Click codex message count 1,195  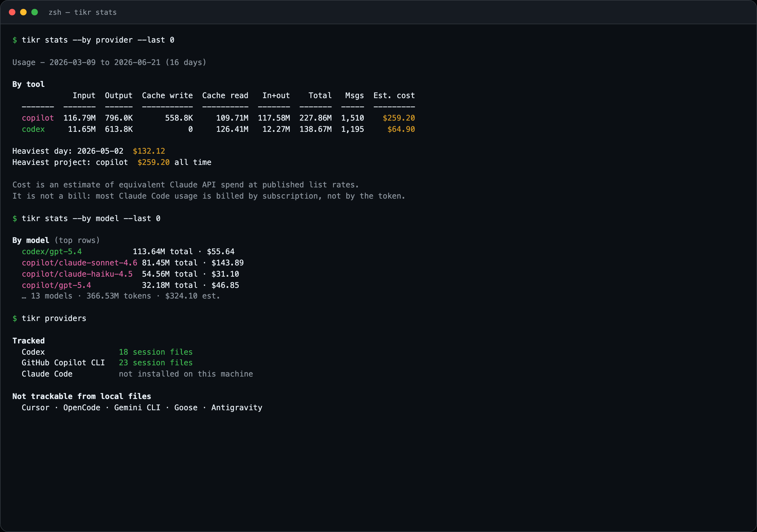click(352, 129)
